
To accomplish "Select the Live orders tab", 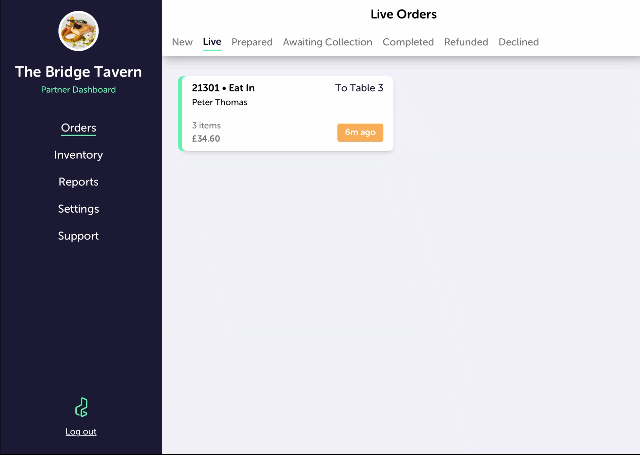I will (x=212, y=42).
